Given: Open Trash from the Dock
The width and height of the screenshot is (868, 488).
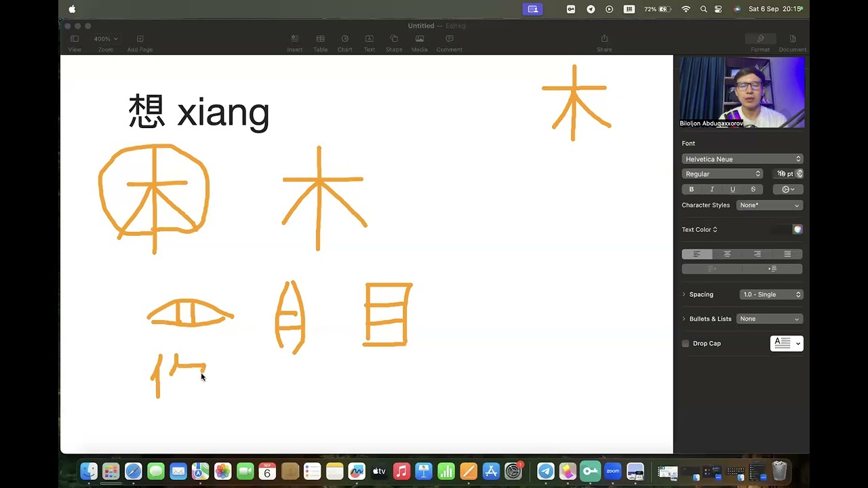Looking at the screenshot, I should point(779,471).
